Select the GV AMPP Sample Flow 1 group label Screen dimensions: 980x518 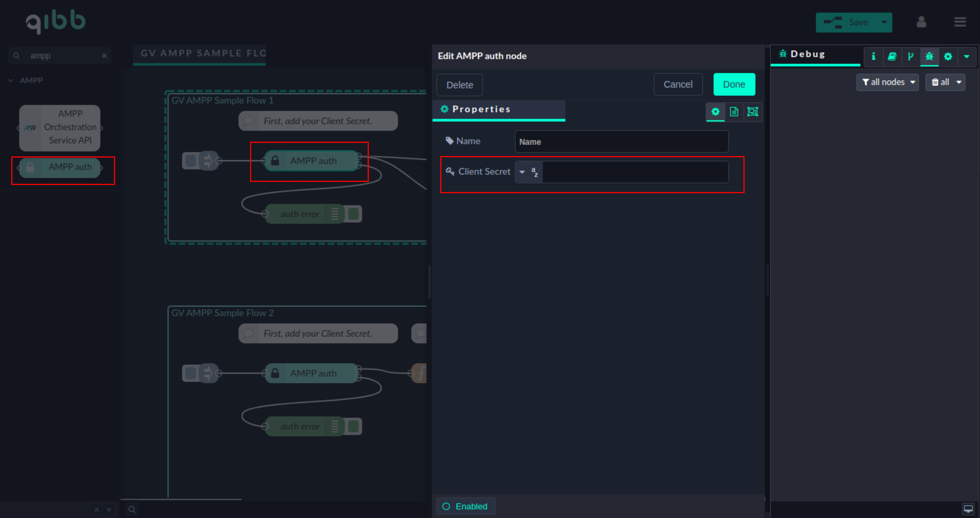[222, 100]
